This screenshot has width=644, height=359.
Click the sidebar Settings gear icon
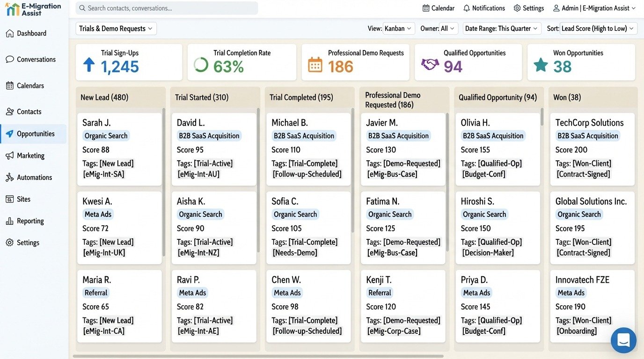[9, 243]
